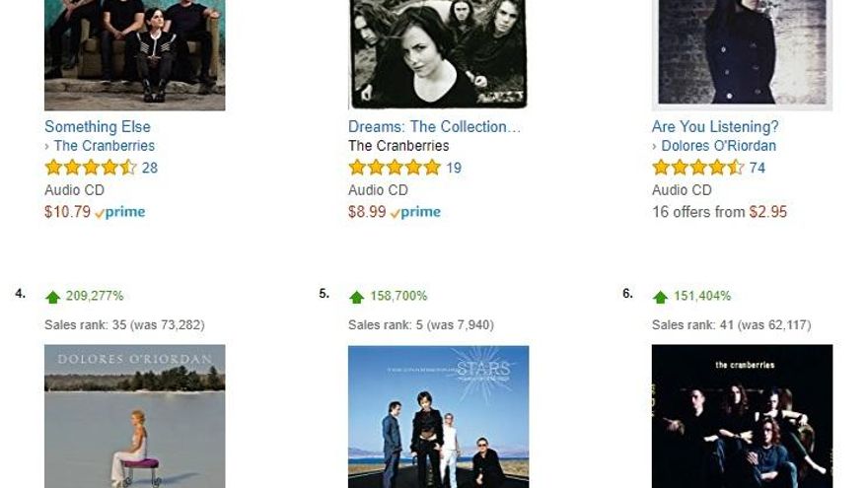Image resolution: width=868 pixels, height=488 pixels.
Task: Click the Prime badge next to $10.79
Action: click(120, 212)
